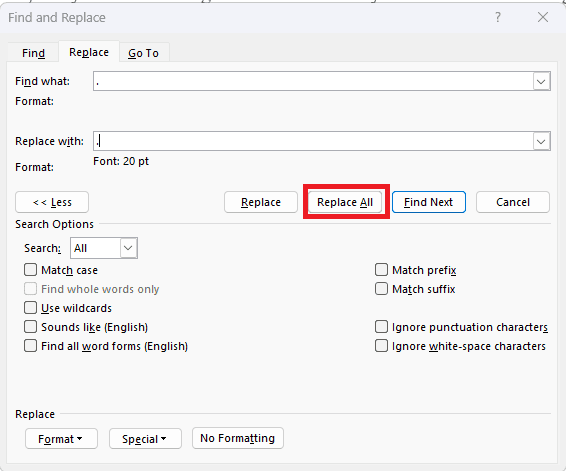
Task: Switch to the Go To tab
Action: [x=143, y=53]
